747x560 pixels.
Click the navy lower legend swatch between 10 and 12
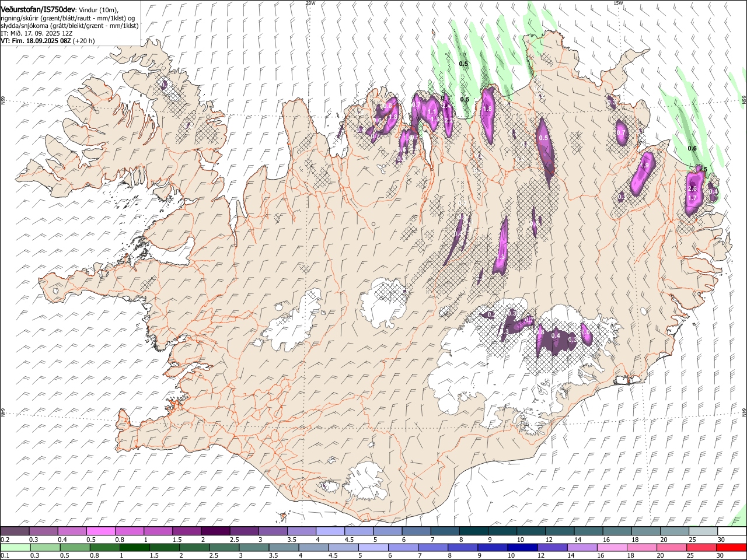point(522,547)
